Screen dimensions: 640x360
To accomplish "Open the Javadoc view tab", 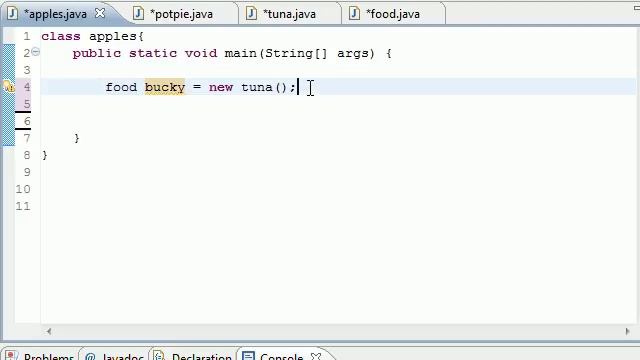I will click(122, 357).
